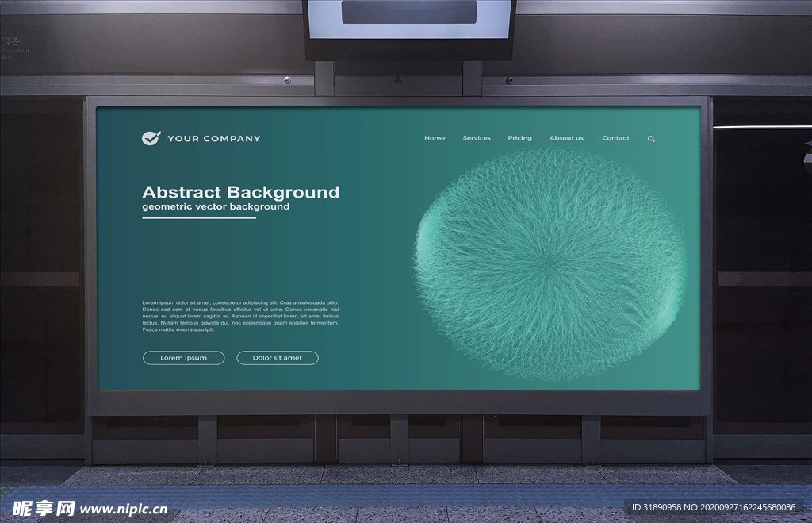
Task: Select the Abstract Background heading
Action: (x=240, y=192)
